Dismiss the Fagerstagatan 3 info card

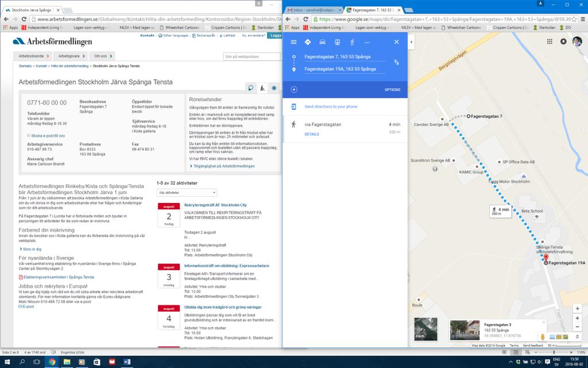click(x=544, y=323)
